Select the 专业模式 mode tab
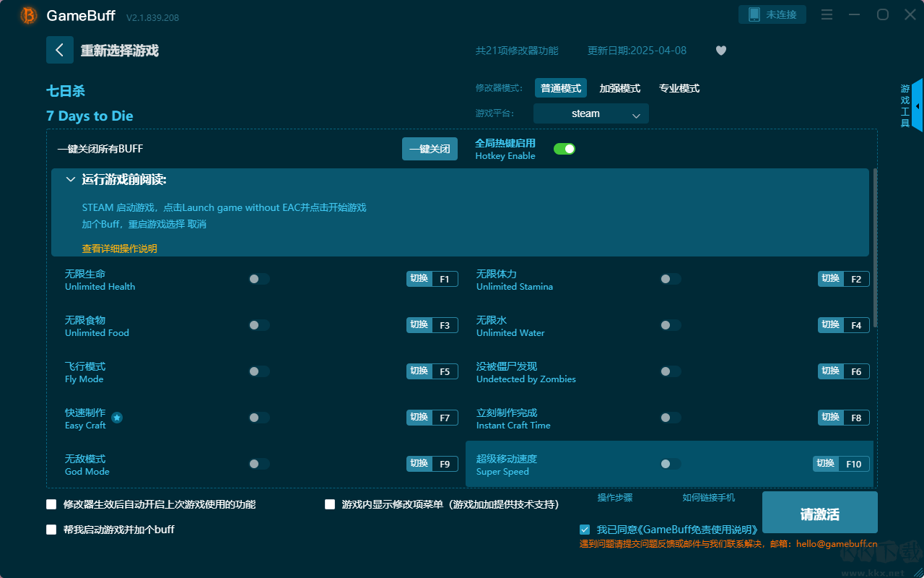Viewport: 924px width, 578px height. (x=679, y=88)
